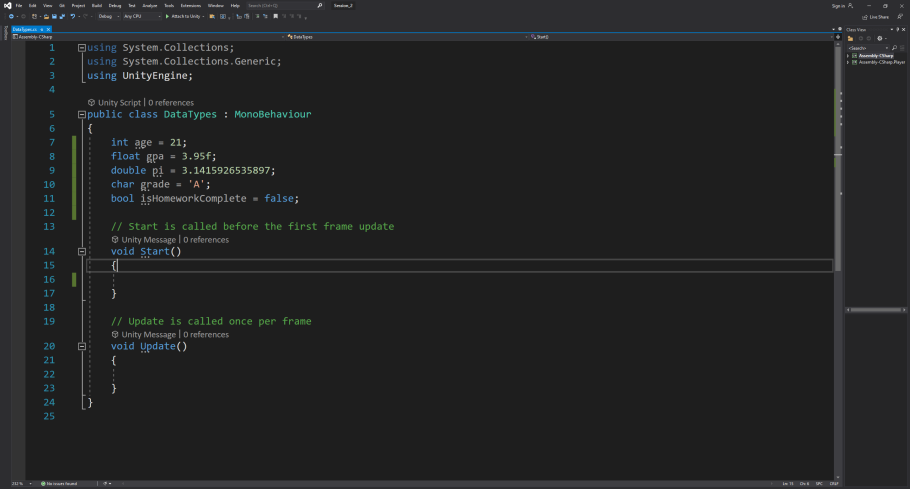Click '0 references' above void Start()
The image size is (910, 489).
pos(206,240)
